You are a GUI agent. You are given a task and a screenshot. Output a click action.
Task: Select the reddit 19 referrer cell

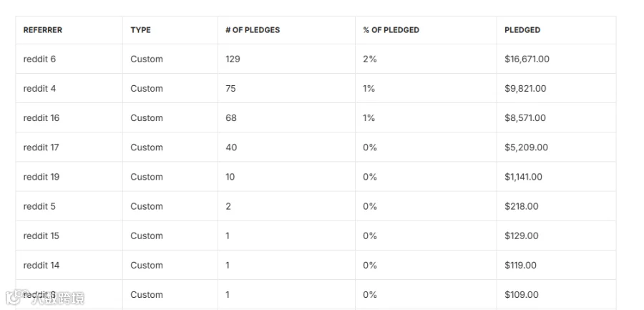click(42, 177)
